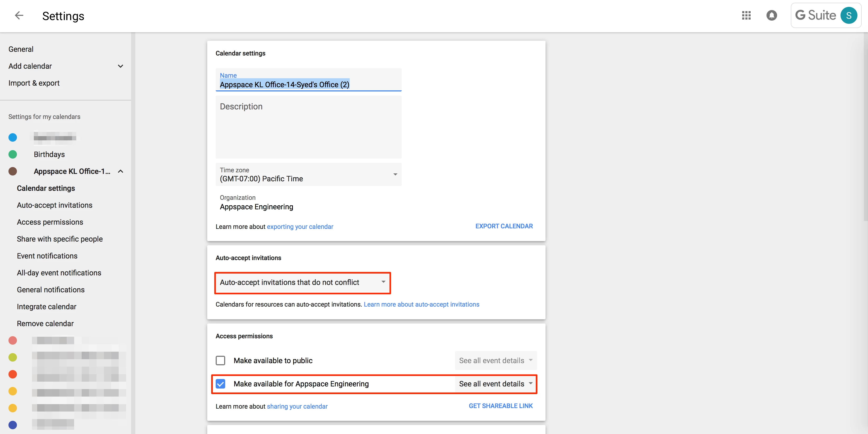Click the notifications bell icon
Image resolution: width=868 pixels, height=434 pixels.
(771, 15)
